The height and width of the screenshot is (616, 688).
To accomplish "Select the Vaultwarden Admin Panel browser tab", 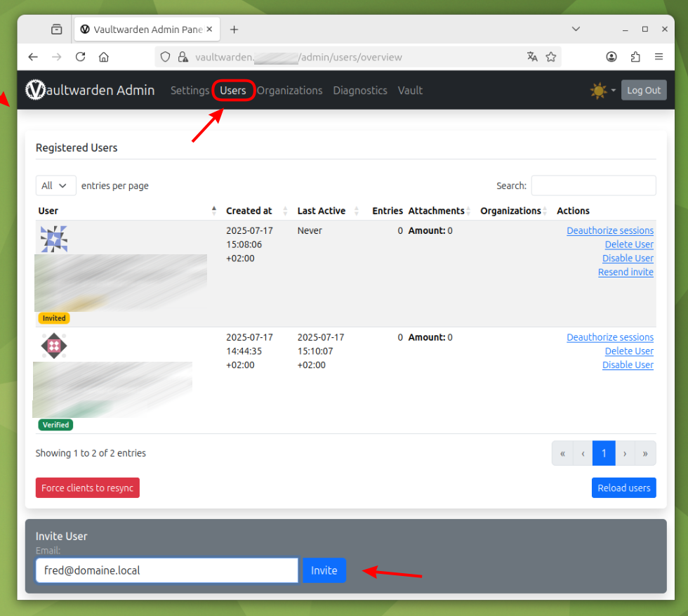I will click(x=147, y=30).
